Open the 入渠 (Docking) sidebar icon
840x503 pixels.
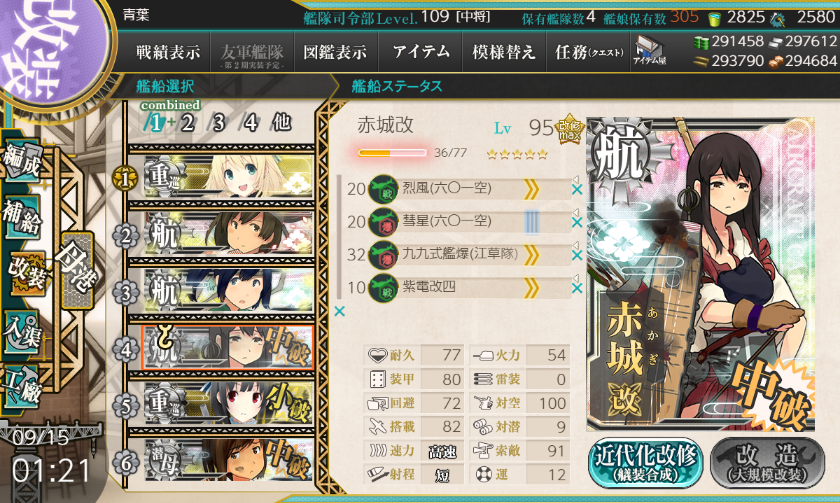[x=22, y=333]
